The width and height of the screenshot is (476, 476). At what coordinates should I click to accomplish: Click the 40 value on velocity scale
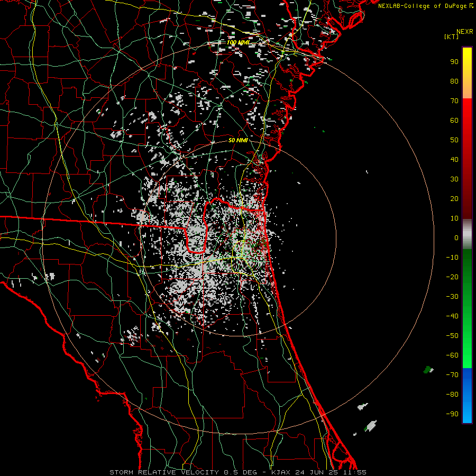coord(454,160)
